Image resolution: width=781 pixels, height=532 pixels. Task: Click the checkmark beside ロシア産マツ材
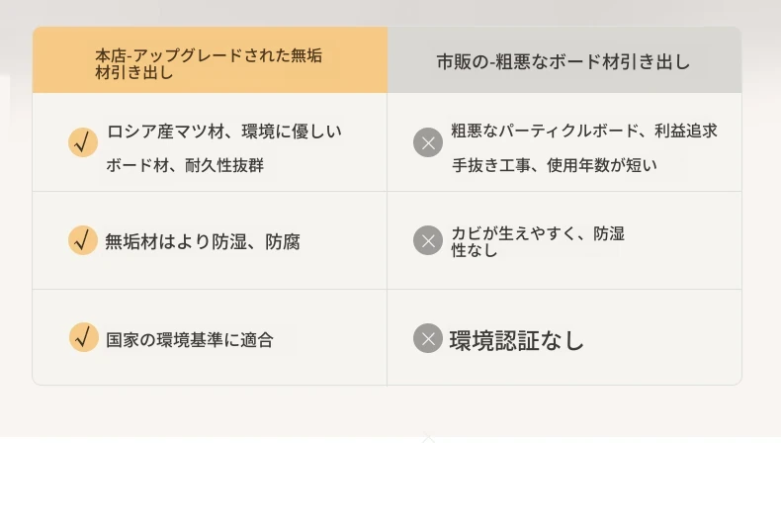(83, 142)
